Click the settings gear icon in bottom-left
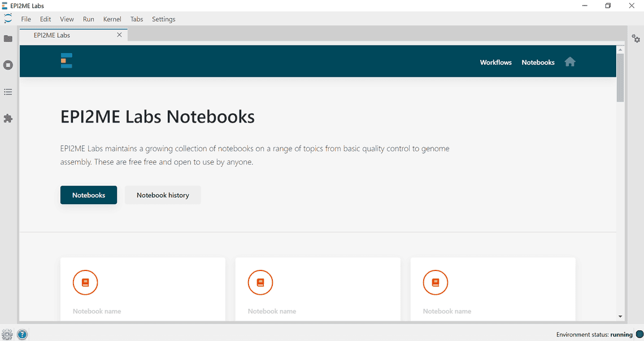 pos(7,334)
